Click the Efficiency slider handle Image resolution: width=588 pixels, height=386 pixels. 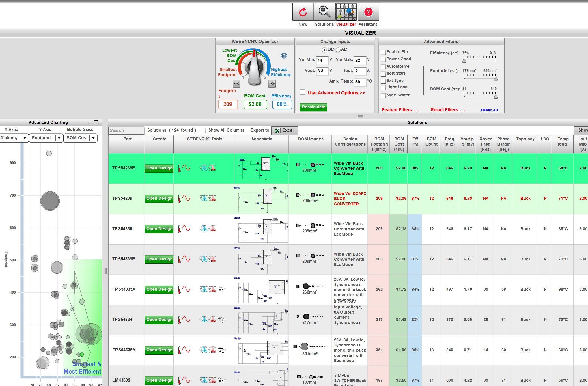coord(464,60)
